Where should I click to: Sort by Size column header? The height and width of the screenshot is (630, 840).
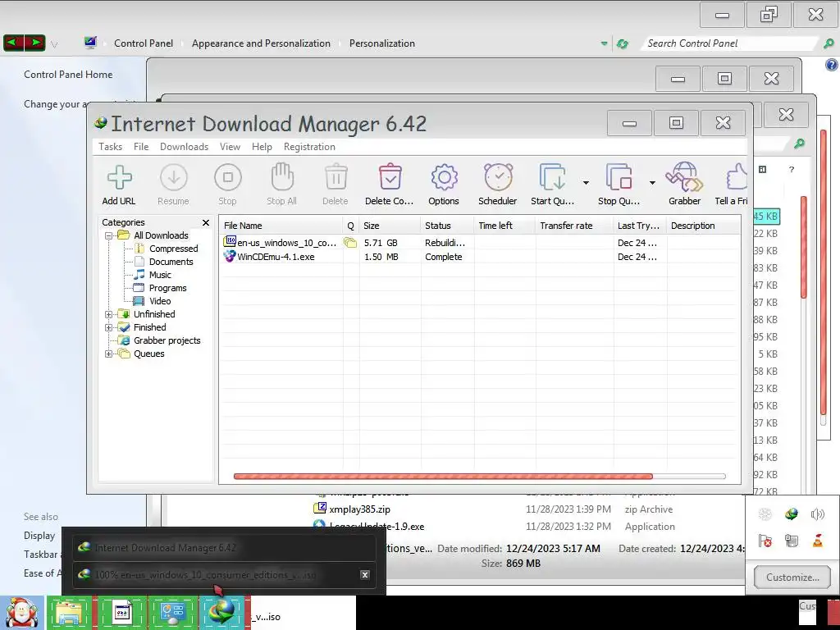(x=390, y=226)
